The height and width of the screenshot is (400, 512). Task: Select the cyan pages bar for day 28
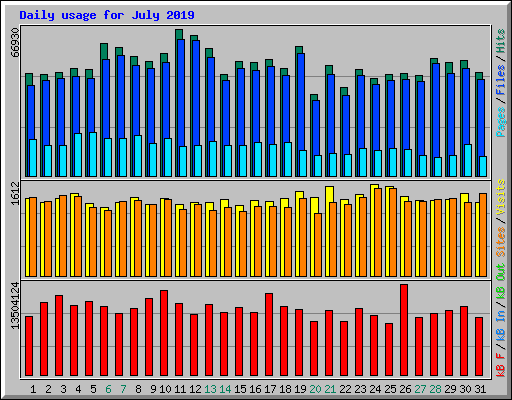438,167
